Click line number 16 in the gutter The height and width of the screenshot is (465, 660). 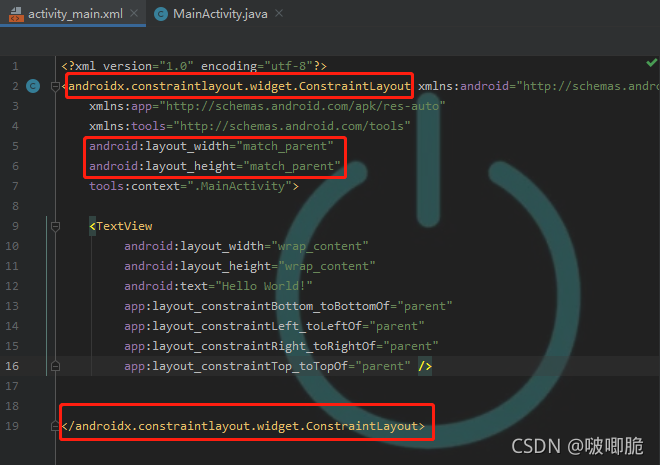coord(12,366)
